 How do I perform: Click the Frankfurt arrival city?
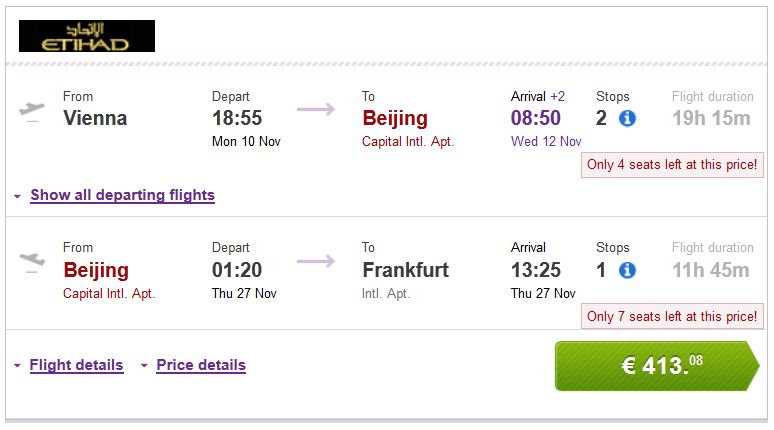tap(405, 270)
